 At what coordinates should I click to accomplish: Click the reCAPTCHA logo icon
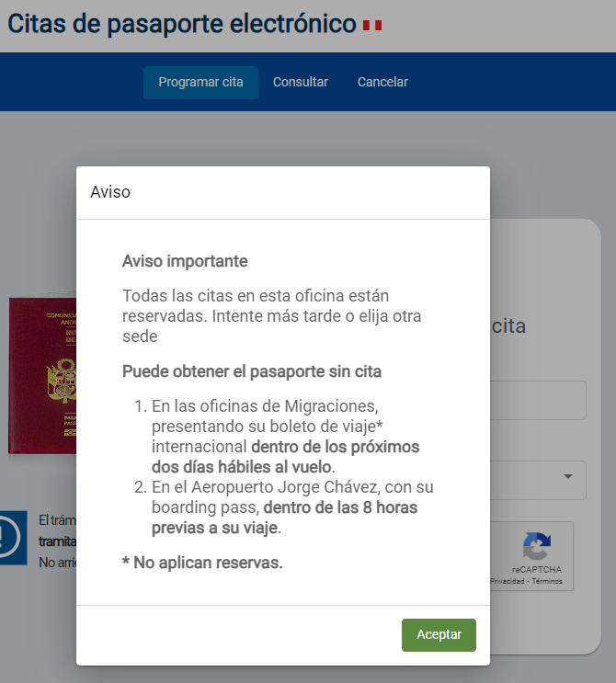coord(537,546)
